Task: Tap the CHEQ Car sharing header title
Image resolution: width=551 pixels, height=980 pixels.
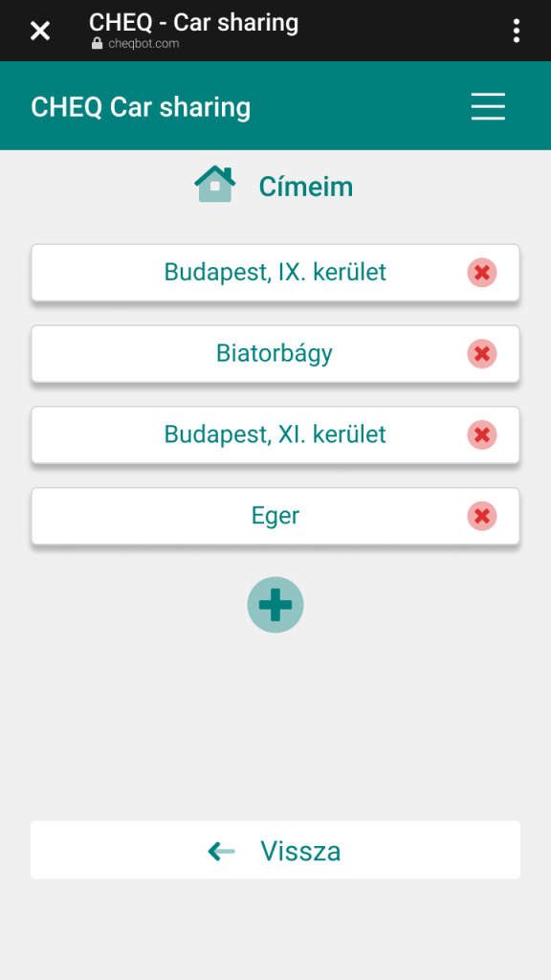Action: (x=141, y=107)
